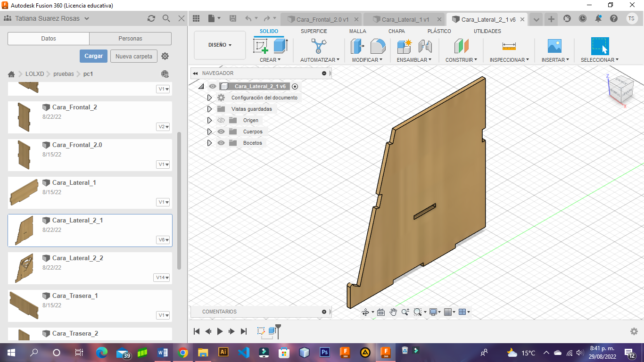Click the Press Pull modify icon
The image size is (644, 362).
(x=357, y=46)
